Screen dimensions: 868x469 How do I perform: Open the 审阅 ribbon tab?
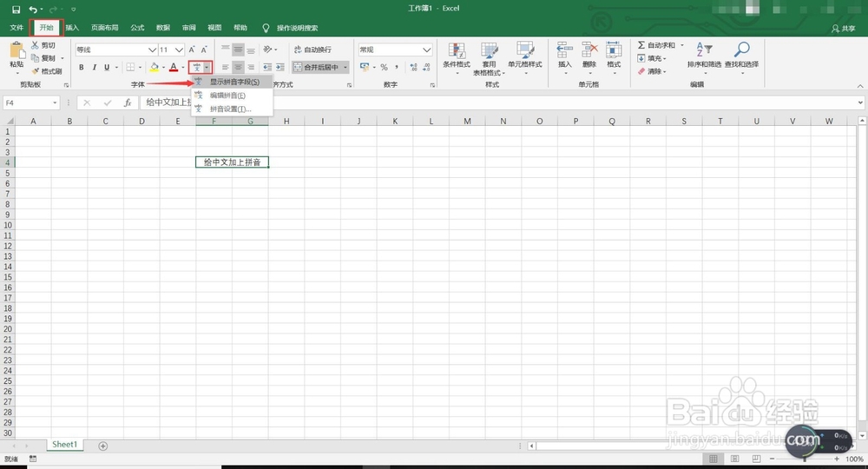188,28
